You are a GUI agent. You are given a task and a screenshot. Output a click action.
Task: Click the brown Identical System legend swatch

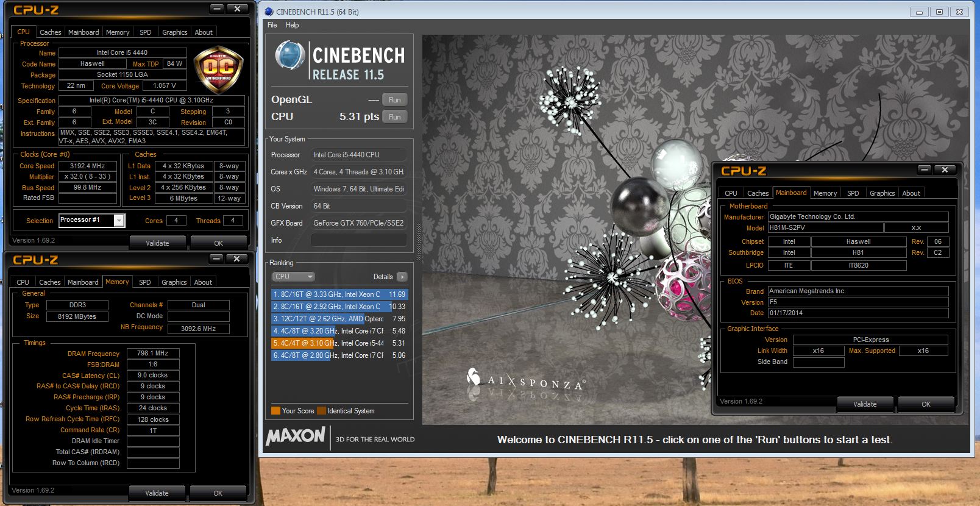[x=322, y=411]
